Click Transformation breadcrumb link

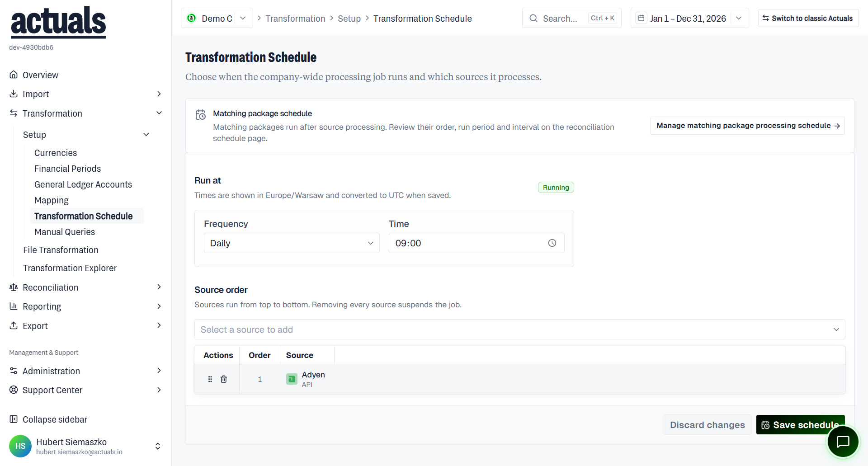click(295, 19)
